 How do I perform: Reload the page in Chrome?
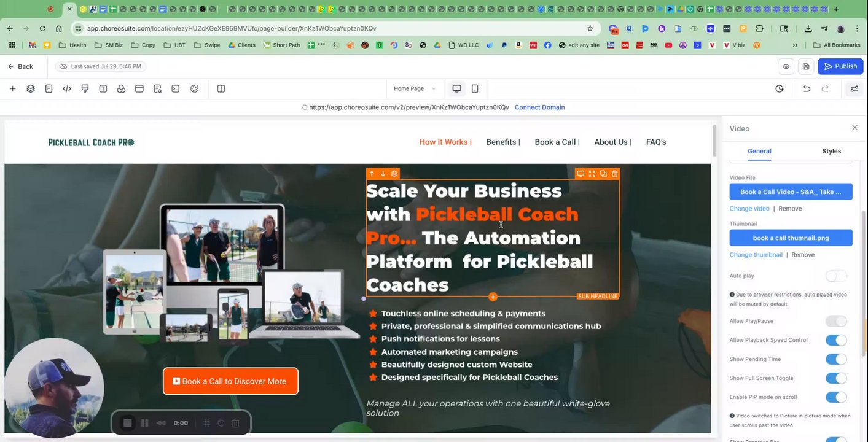coord(42,28)
